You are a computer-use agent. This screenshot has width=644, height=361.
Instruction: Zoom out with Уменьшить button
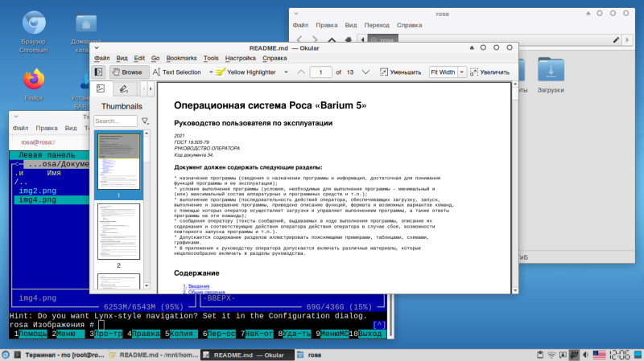400,72
